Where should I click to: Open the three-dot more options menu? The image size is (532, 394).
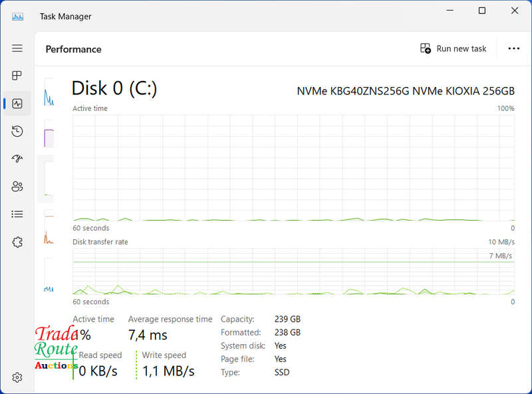point(513,49)
